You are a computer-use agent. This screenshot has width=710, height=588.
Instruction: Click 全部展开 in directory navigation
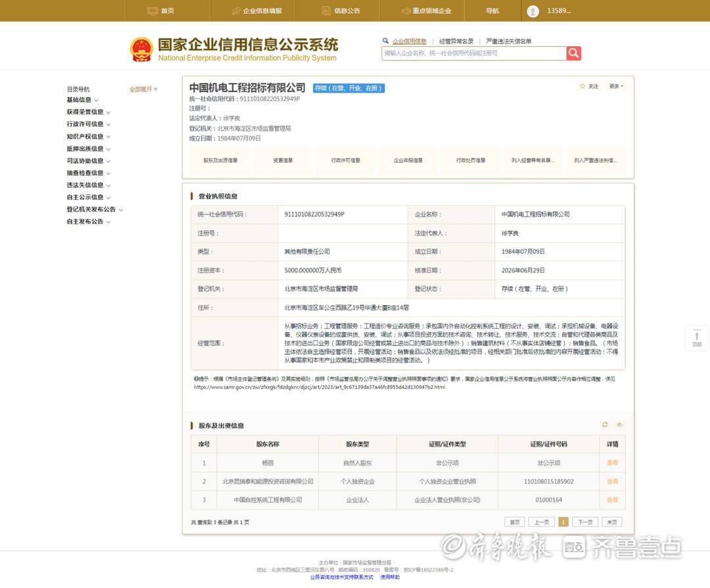point(143,89)
